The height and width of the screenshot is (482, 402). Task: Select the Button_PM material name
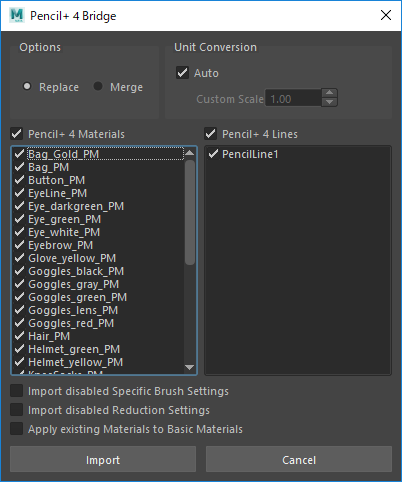(x=57, y=180)
